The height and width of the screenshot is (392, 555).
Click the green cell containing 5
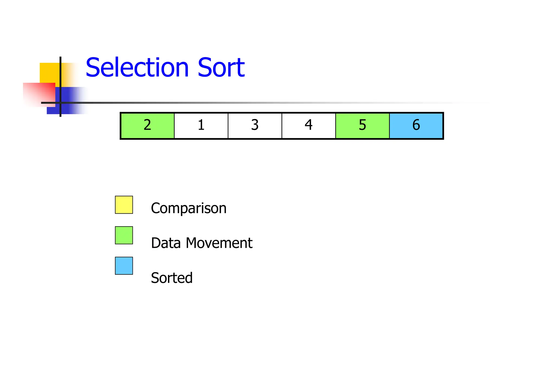362,126
